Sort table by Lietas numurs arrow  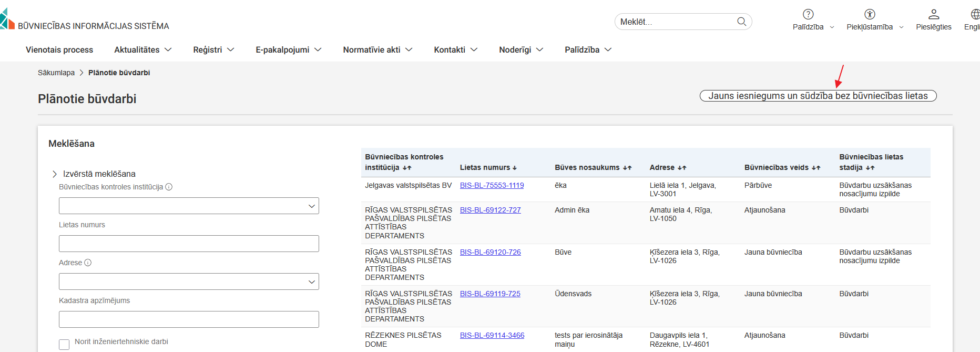tap(514, 168)
